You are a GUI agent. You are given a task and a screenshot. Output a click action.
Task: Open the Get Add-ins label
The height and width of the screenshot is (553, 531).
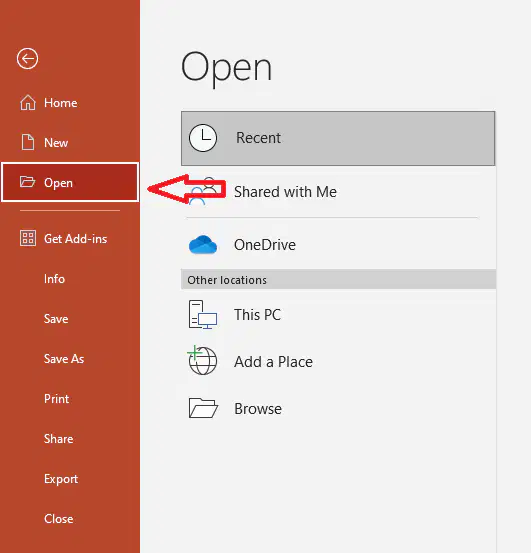(75, 239)
